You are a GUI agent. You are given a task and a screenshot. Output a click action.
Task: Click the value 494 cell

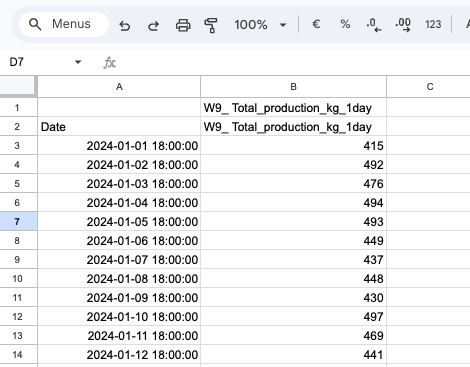click(x=293, y=203)
